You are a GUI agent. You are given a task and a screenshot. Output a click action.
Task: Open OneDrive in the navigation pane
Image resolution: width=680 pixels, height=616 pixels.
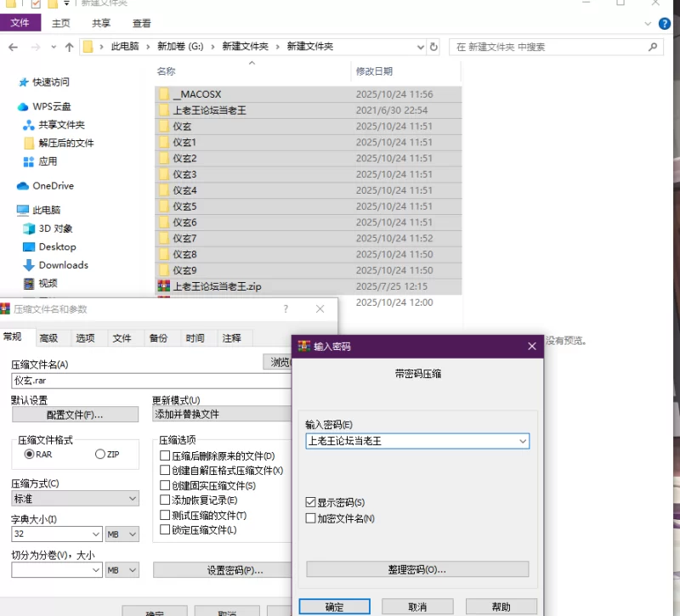pos(53,186)
